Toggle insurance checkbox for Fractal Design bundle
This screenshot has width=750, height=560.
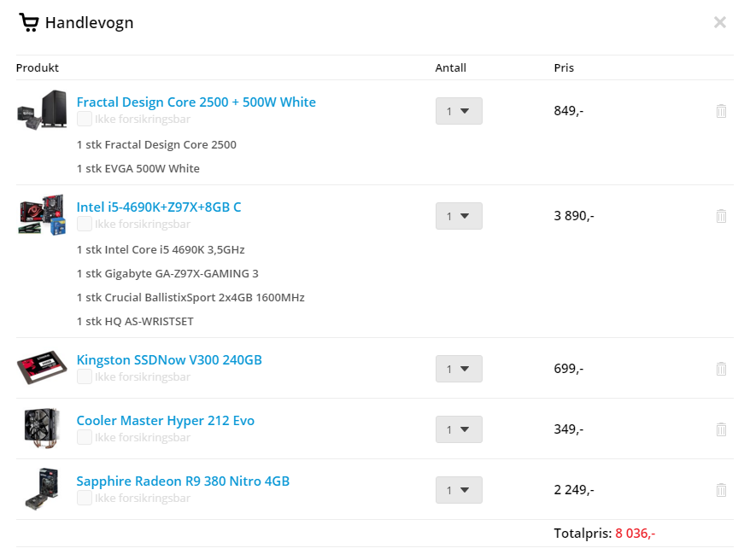85,119
